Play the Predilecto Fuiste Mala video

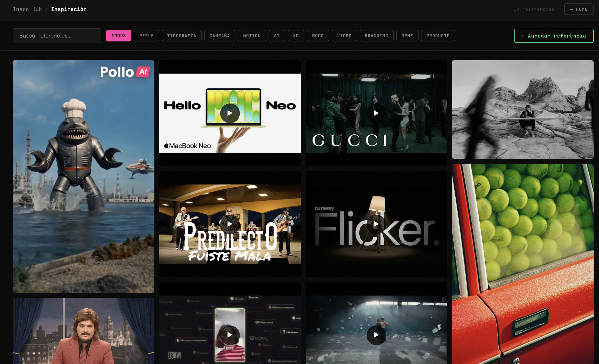(230, 224)
